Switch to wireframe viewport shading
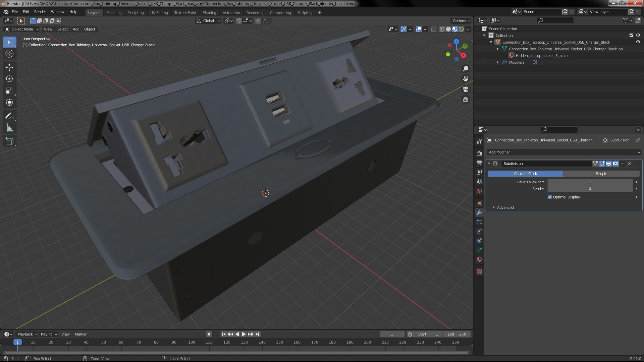This screenshot has width=644, height=362. [442, 29]
